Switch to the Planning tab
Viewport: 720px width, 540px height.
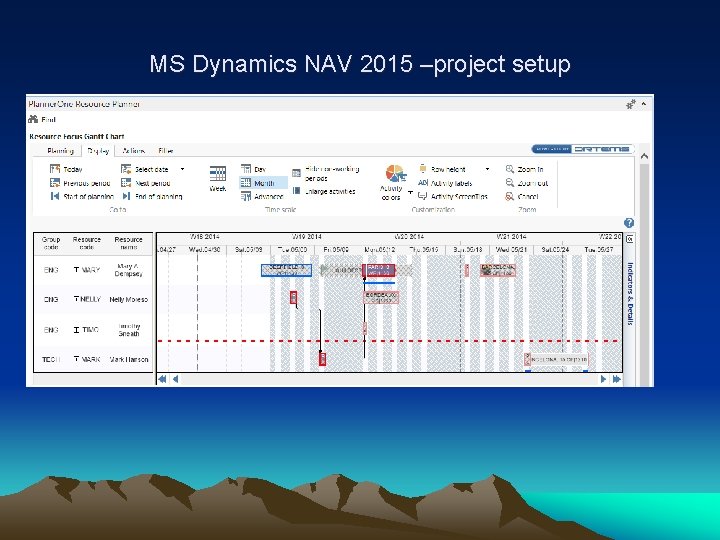tap(60, 151)
